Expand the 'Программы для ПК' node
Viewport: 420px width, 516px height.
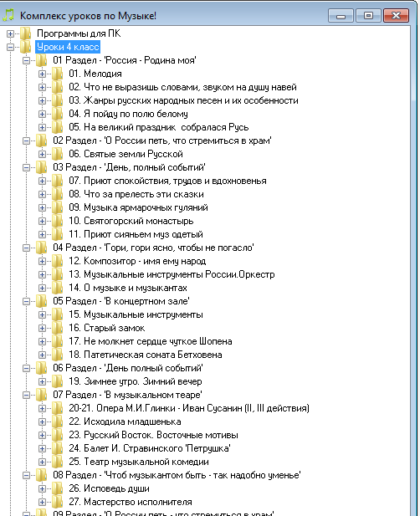[x=10, y=33]
